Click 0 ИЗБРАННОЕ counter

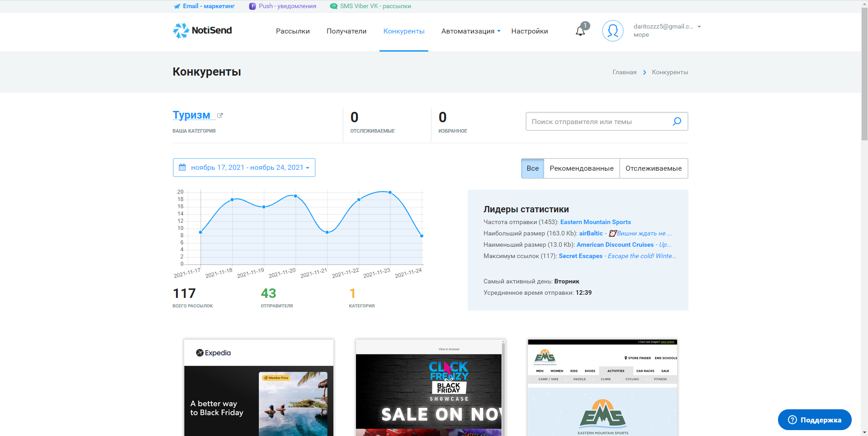pyautogui.click(x=453, y=122)
